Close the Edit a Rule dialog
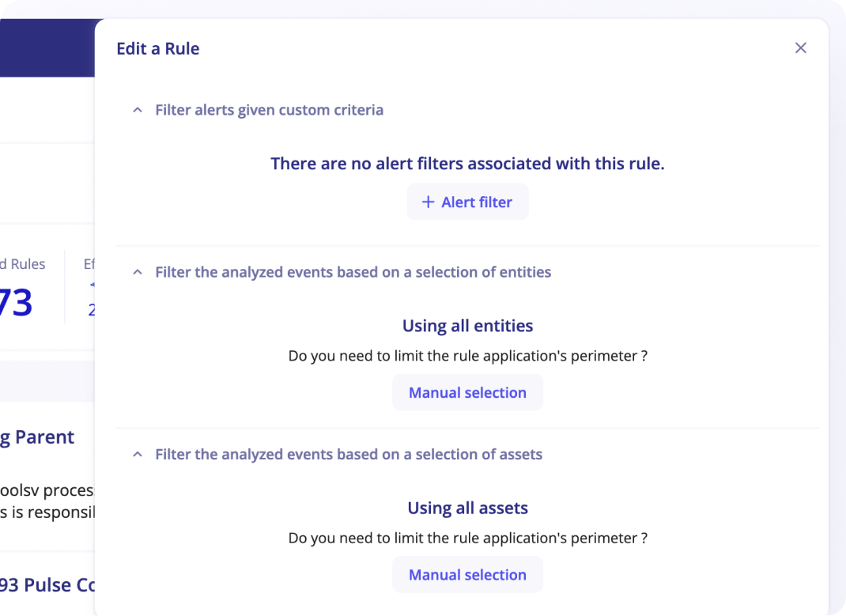This screenshot has width=846, height=616. (x=800, y=48)
